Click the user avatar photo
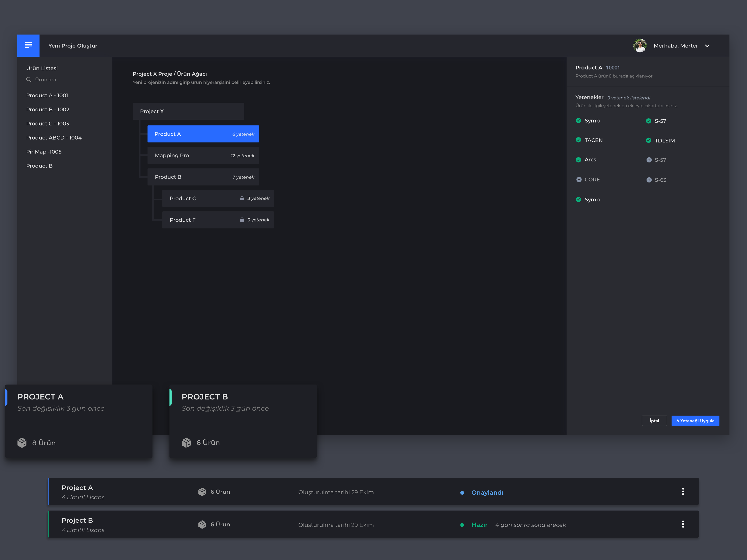747x560 pixels. pos(640,45)
